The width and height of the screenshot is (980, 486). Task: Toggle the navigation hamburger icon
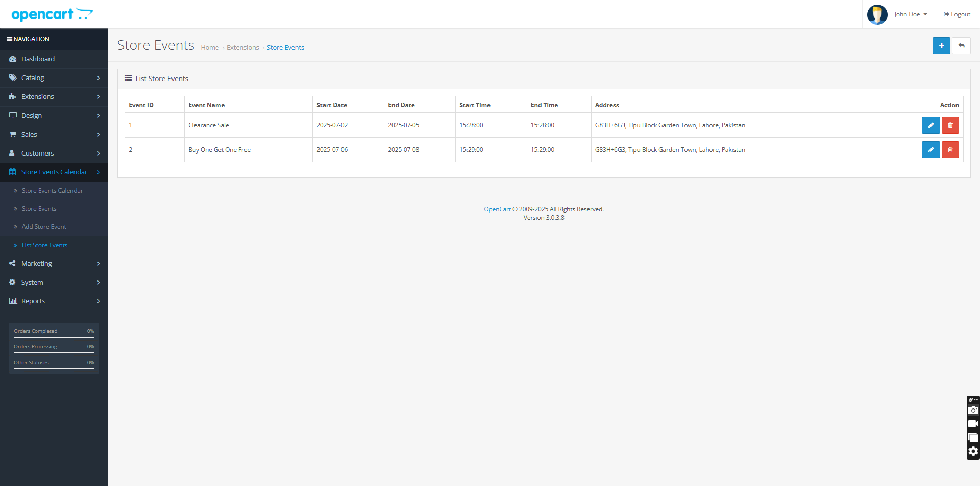[9, 39]
